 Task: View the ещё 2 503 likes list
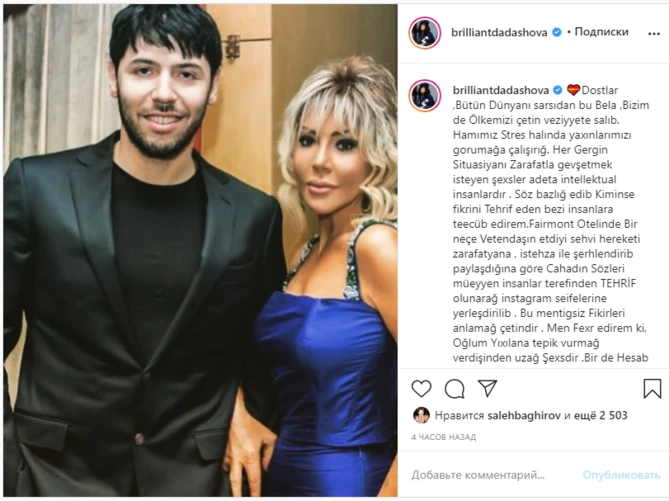pyautogui.click(x=600, y=415)
